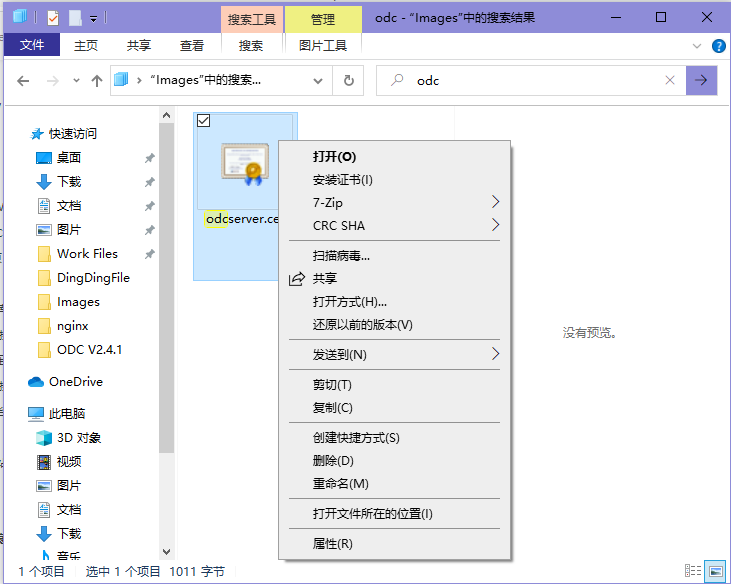731x584 pixels.
Task: Choose 打开方式(H)... from the context menu
Action: point(394,302)
